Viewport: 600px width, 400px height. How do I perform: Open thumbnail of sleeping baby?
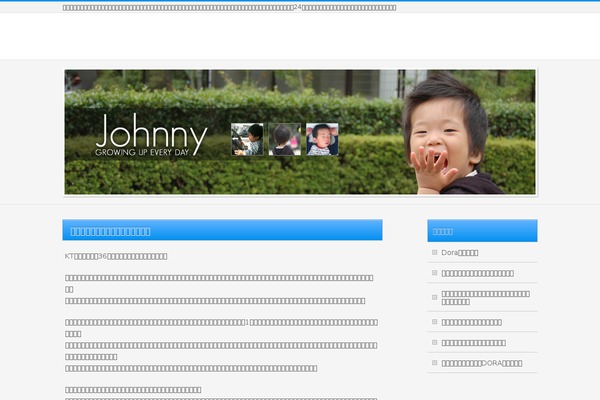pyautogui.click(x=322, y=139)
